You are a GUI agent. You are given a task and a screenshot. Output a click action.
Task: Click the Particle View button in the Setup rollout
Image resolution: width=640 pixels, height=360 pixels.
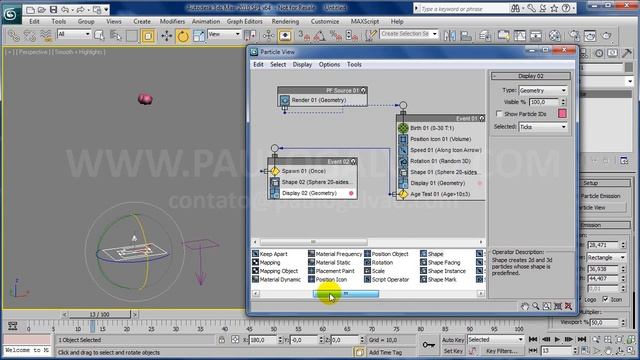[x=603, y=208]
